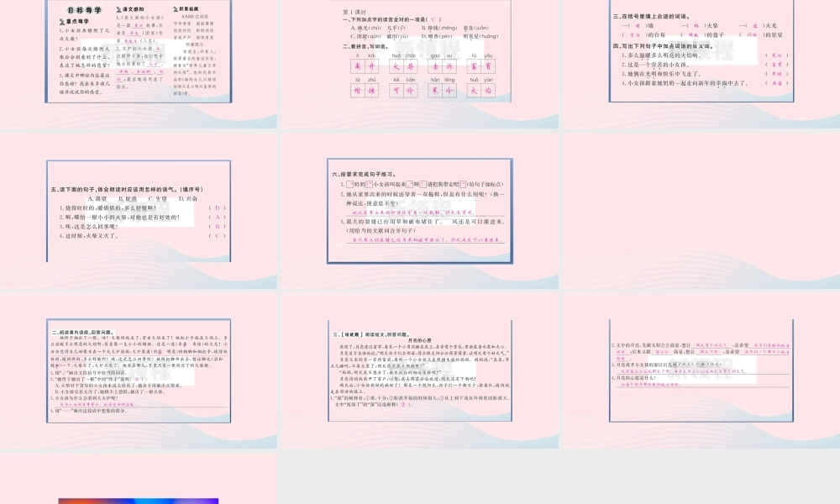840x504 pixels.
Task: Click the options line 'A. 渴望 B. 疑惑 C. 失望 D. 兴奋'
Action: click(x=143, y=199)
